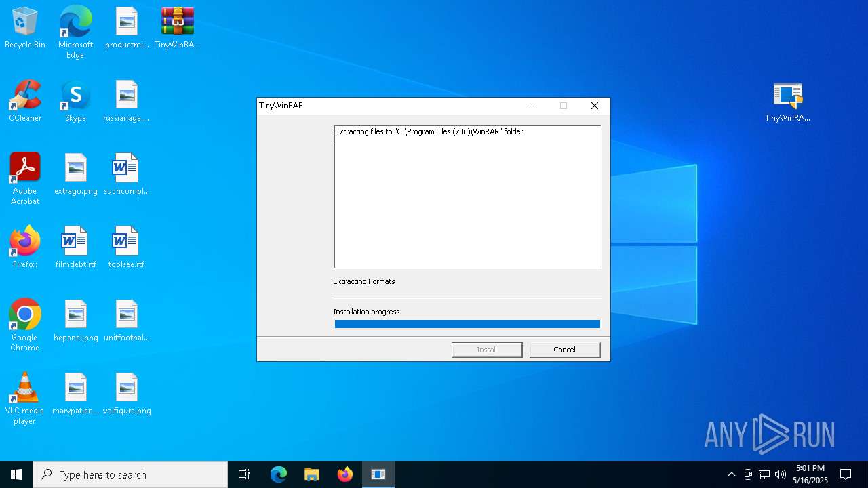Click the Extracting files to folder line
The height and width of the screenshot is (488, 868).
click(429, 131)
